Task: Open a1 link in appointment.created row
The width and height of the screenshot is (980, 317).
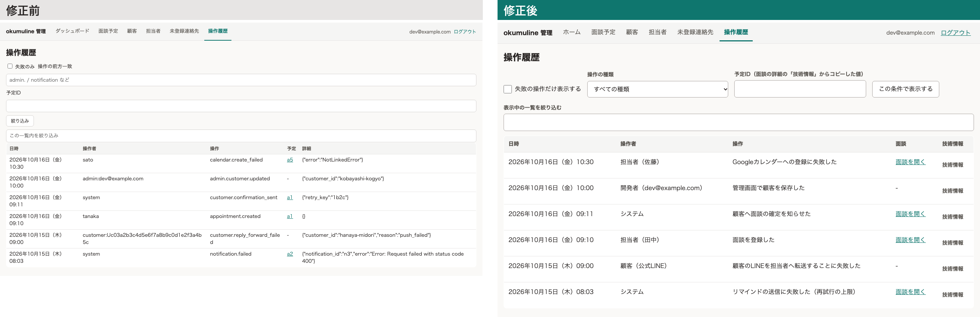Action: coord(290,216)
